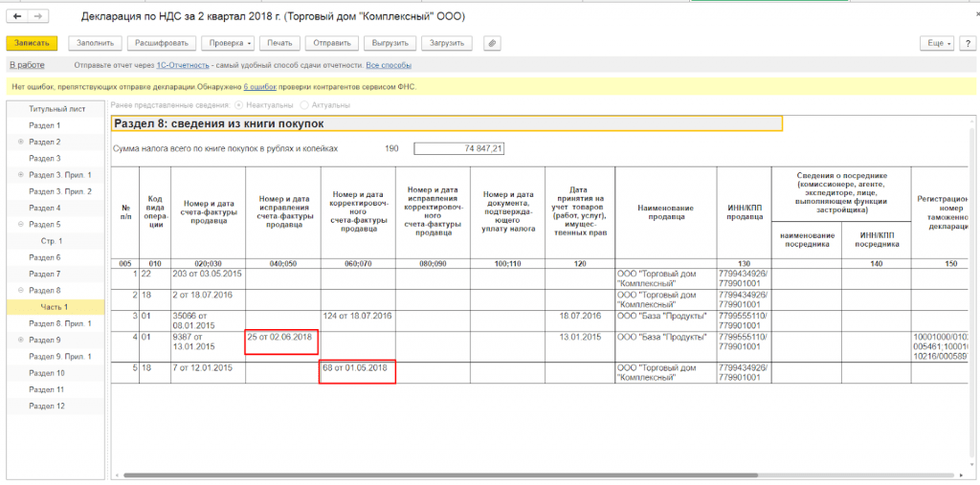Click the cell 124 от 18.07.2016
Image resolution: width=980 pixels, height=485 pixels.
[x=358, y=320]
